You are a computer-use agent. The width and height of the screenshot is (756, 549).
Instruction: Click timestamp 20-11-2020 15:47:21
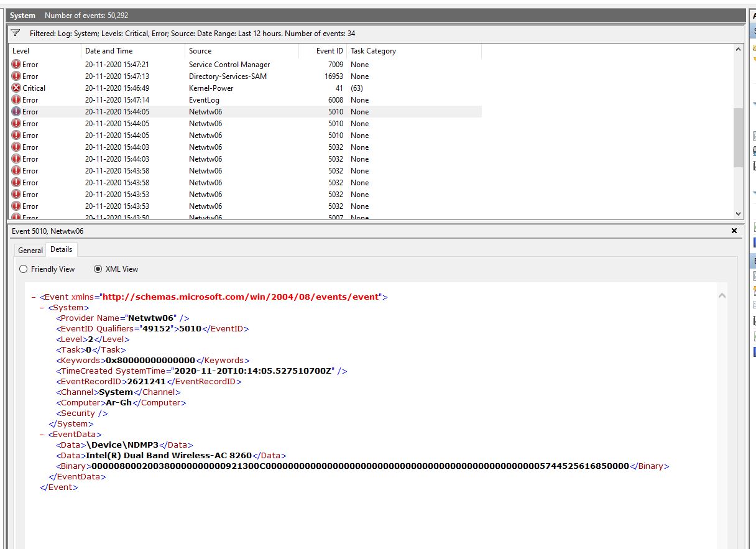(117, 65)
